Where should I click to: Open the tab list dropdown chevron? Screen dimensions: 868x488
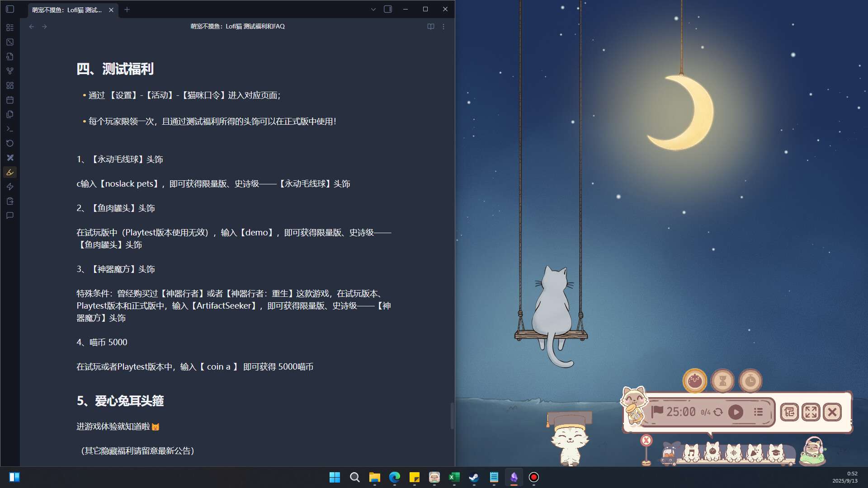tap(373, 9)
